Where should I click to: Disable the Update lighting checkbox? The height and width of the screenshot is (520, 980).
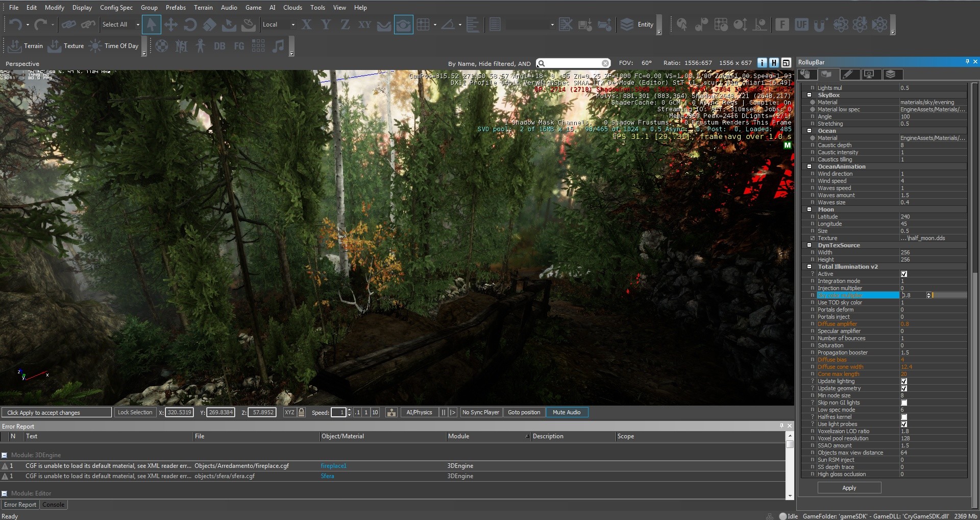tap(904, 381)
